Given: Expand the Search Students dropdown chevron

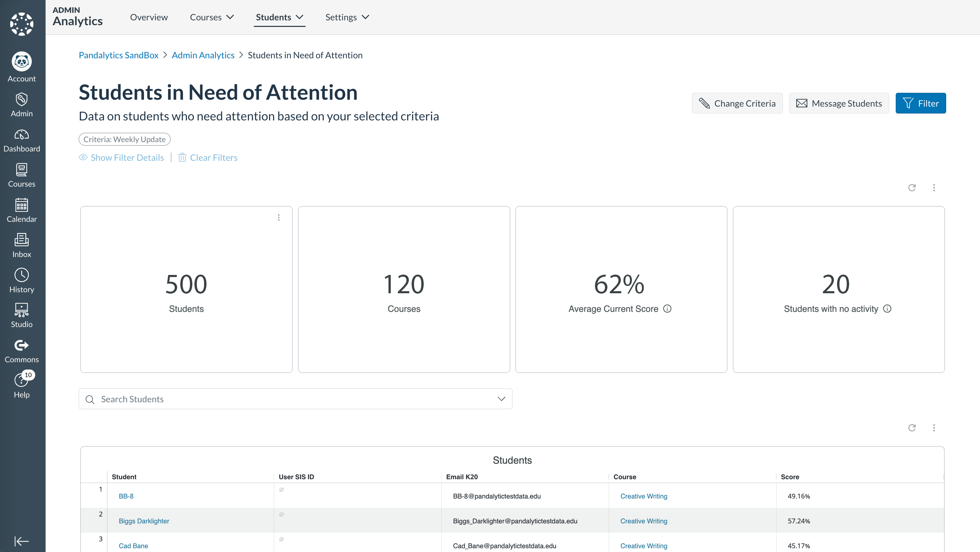Looking at the screenshot, I should (501, 399).
